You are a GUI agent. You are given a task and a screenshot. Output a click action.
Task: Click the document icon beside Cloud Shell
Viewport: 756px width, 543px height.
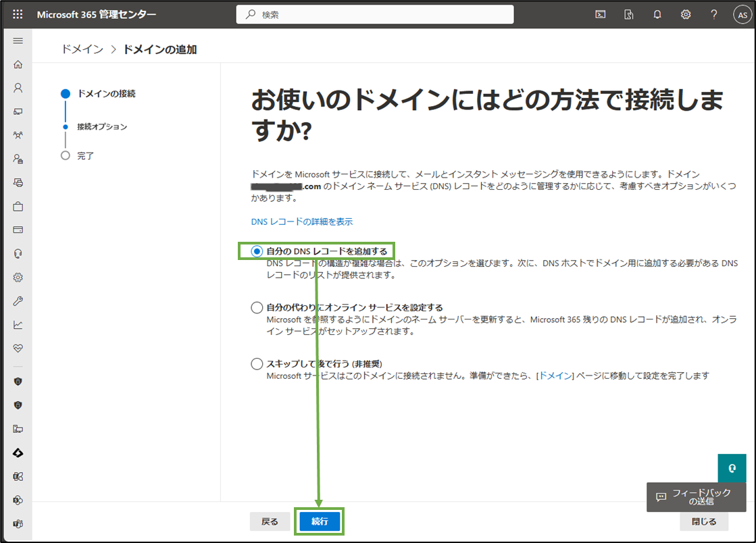[x=629, y=14]
